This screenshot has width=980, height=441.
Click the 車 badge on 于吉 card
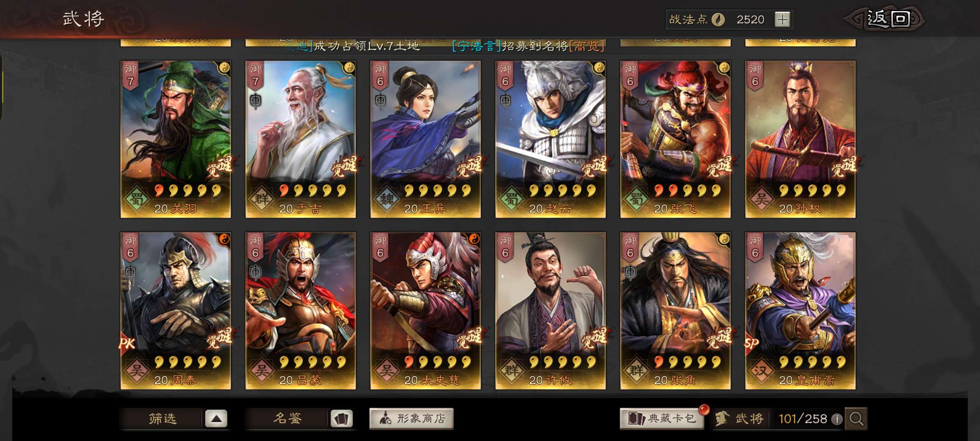tap(255, 100)
